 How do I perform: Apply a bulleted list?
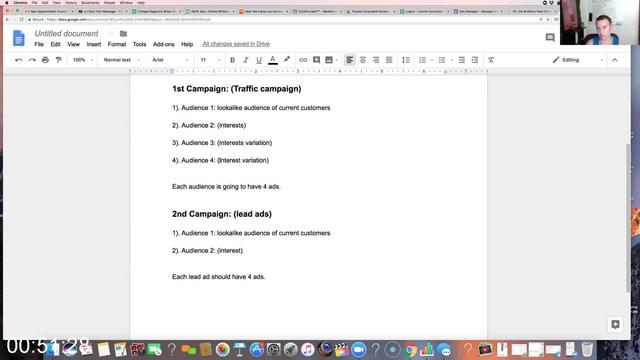click(442, 60)
